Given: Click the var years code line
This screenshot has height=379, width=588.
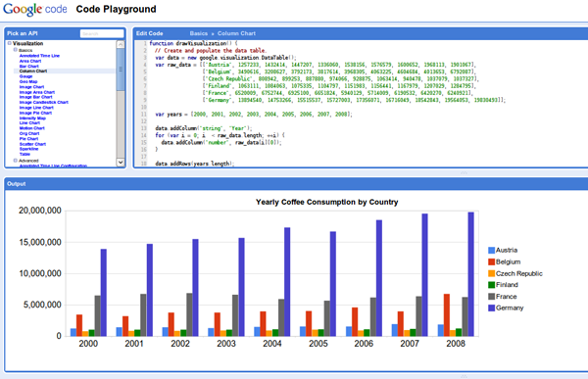Looking at the screenshot, I should [x=254, y=115].
